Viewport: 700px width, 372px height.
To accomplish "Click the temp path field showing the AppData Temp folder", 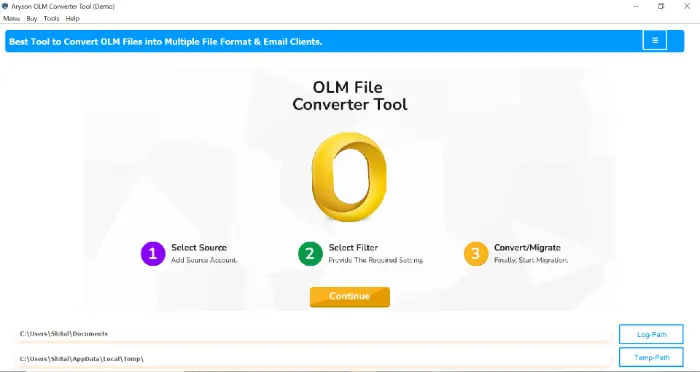I will coord(314,359).
